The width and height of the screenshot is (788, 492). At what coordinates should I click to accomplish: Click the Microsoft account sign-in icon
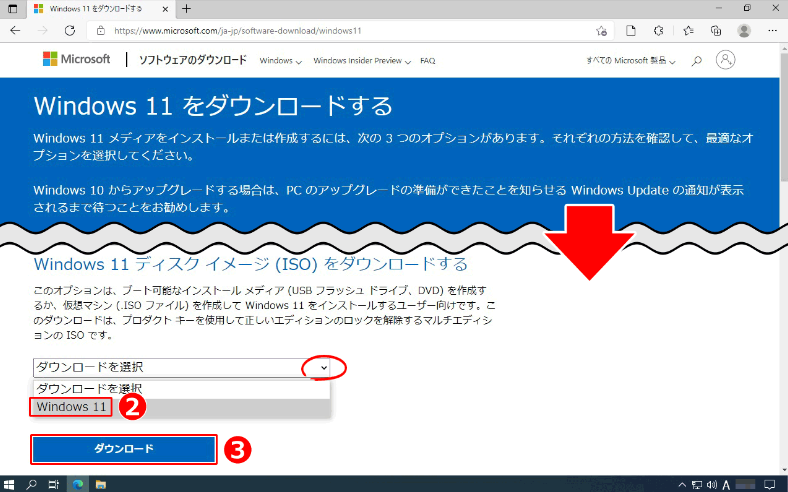(725, 60)
